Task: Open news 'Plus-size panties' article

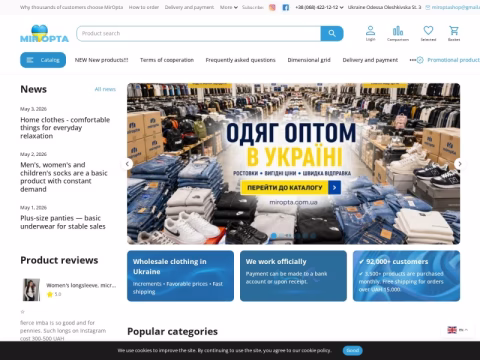Action: 63,222
